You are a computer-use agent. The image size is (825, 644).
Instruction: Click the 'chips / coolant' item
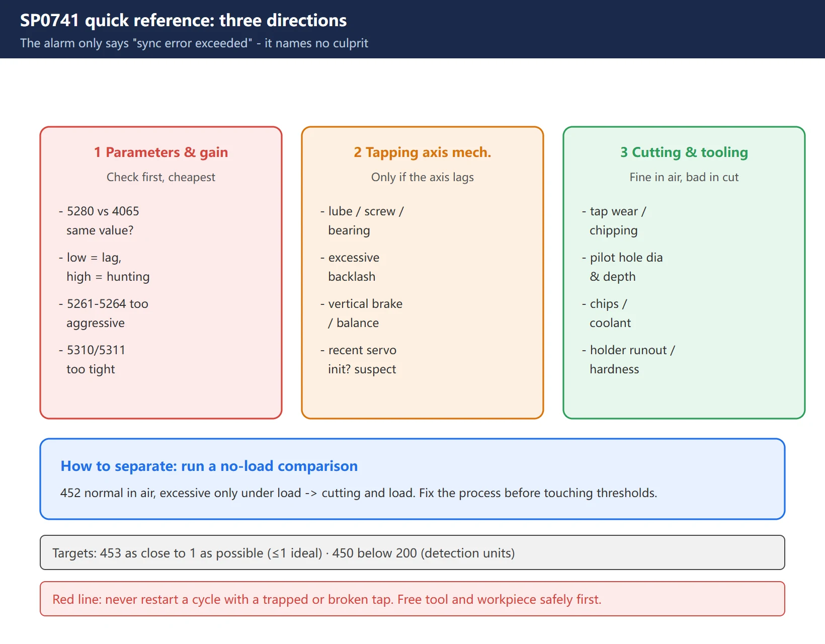(x=607, y=313)
